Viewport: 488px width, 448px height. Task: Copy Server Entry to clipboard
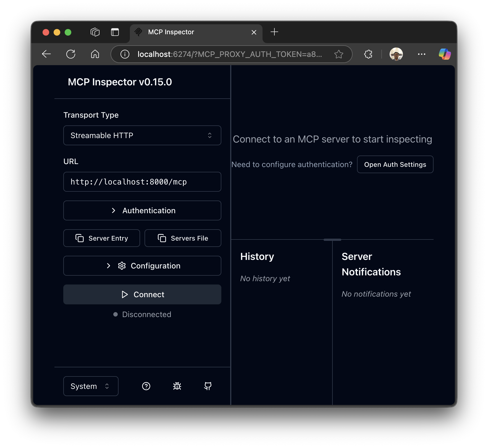(101, 238)
